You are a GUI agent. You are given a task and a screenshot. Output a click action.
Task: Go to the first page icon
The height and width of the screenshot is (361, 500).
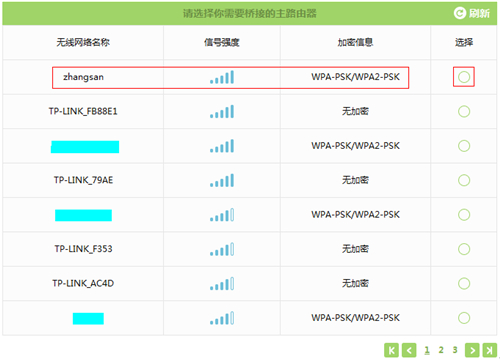pyautogui.click(x=391, y=350)
